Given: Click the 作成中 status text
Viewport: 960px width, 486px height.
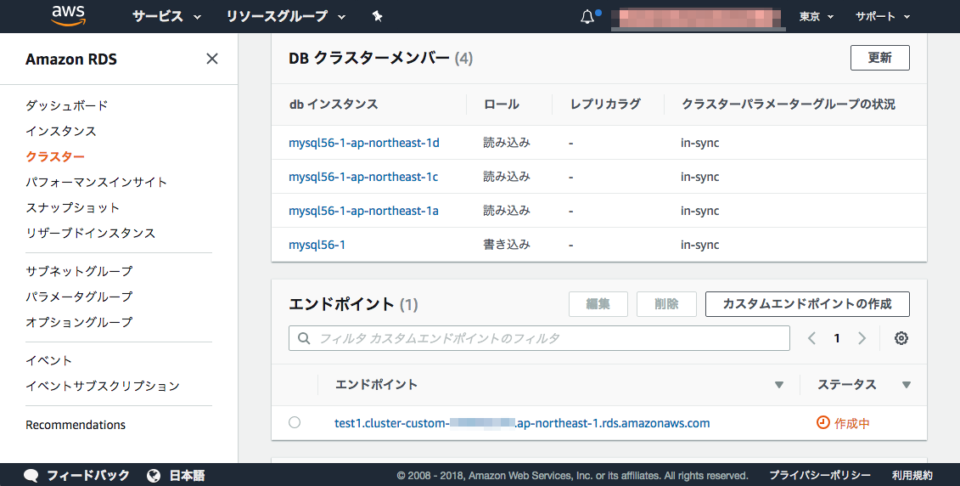Looking at the screenshot, I should point(852,423).
